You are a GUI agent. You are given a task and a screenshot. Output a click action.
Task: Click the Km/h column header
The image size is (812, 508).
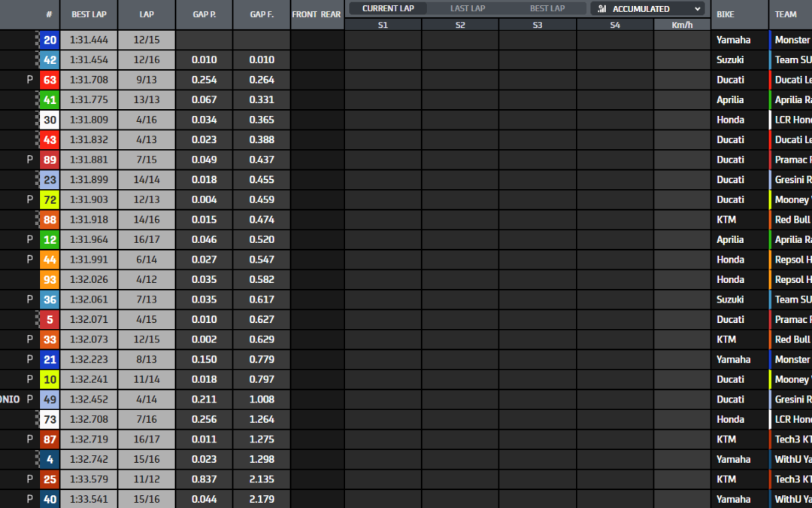[x=682, y=24]
